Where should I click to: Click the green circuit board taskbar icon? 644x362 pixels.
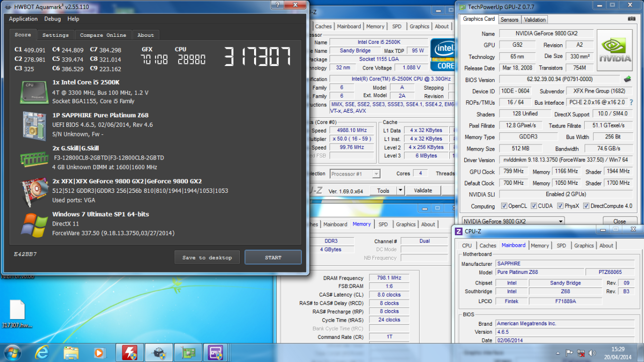(x=188, y=352)
